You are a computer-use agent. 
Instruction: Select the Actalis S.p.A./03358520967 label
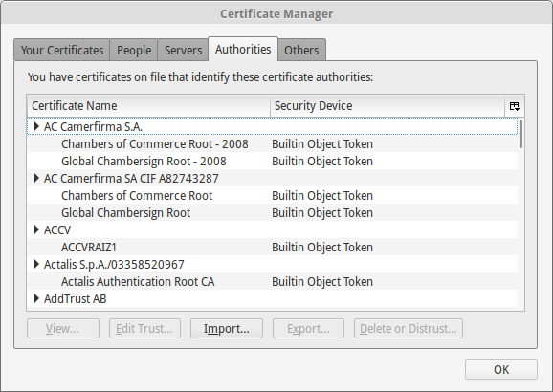(114, 265)
